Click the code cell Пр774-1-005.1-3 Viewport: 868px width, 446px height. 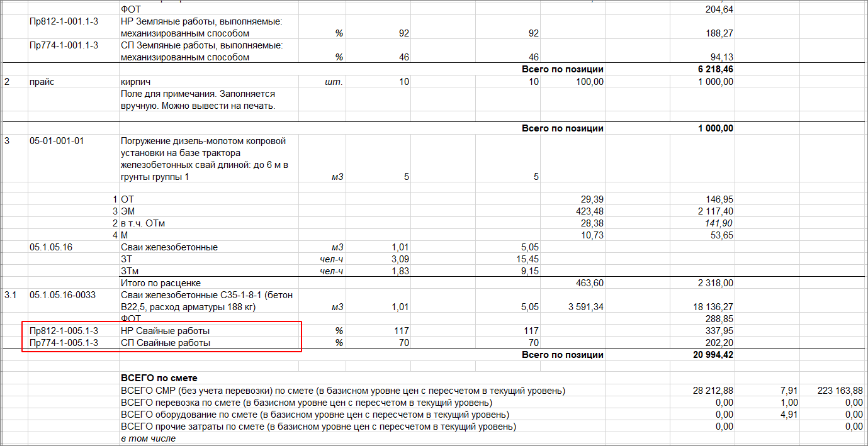[x=64, y=343]
